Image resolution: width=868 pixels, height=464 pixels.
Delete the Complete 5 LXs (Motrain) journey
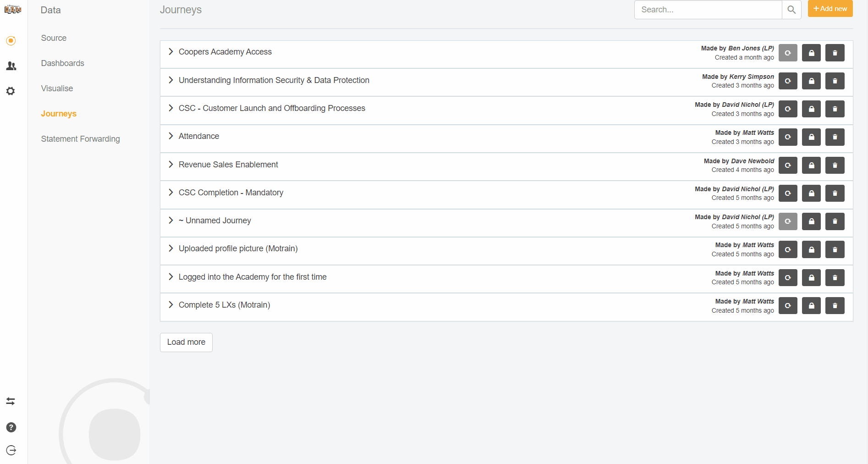pos(835,306)
